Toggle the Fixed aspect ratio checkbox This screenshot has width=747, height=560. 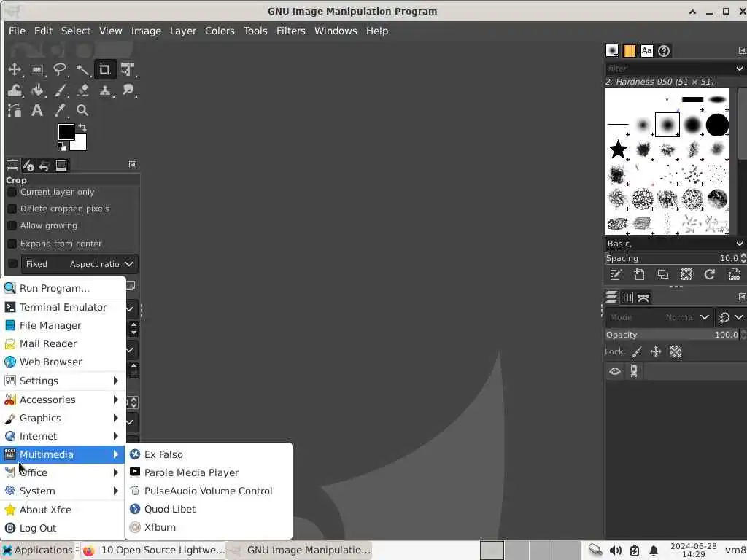(x=13, y=264)
